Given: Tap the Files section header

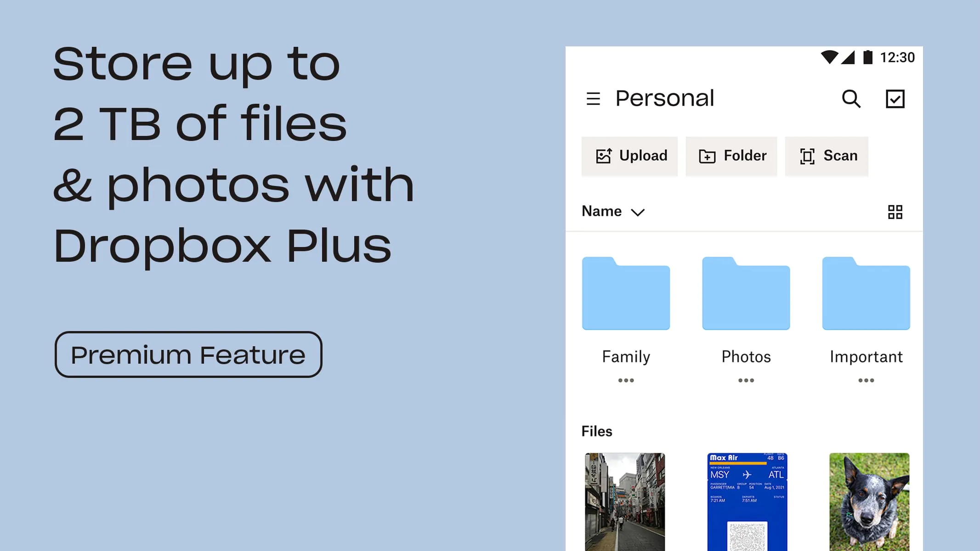Looking at the screenshot, I should 596,431.
